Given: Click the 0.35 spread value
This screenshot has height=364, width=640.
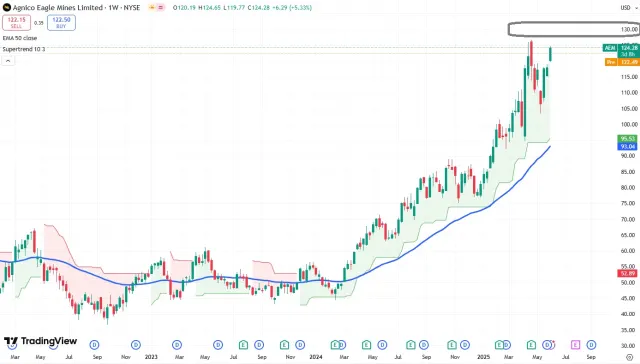Looking at the screenshot, I should pos(39,23).
